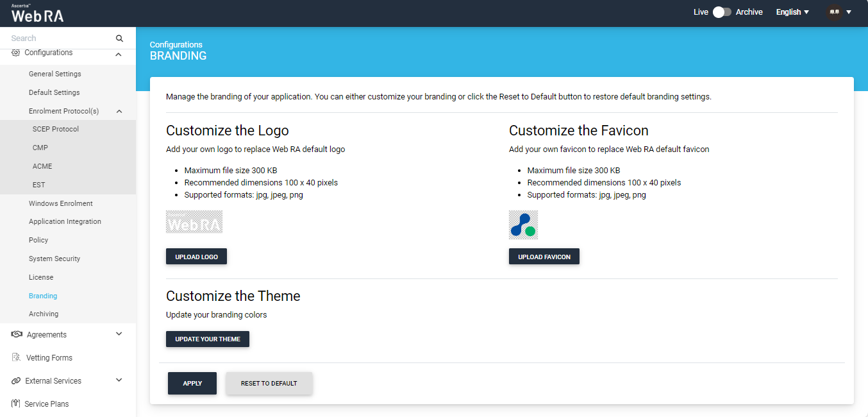Collapse the Configurations section chevron
The image size is (868, 417).
click(119, 55)
